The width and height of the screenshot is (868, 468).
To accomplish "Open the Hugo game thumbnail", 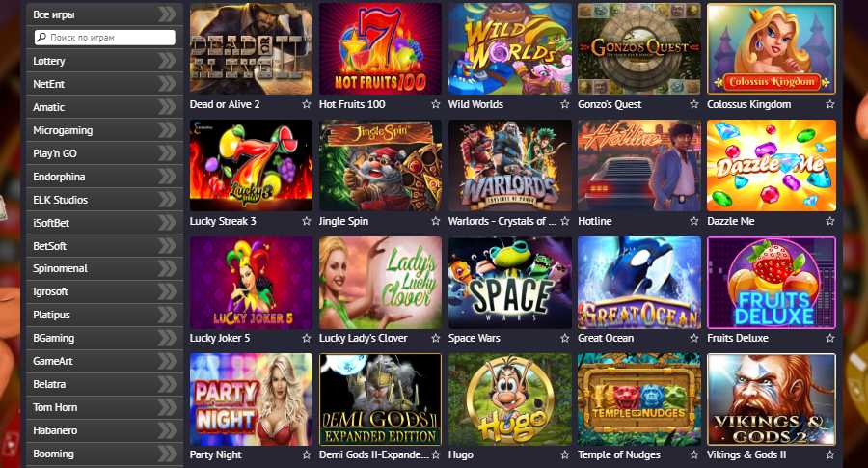I will [x=510, y=399].
